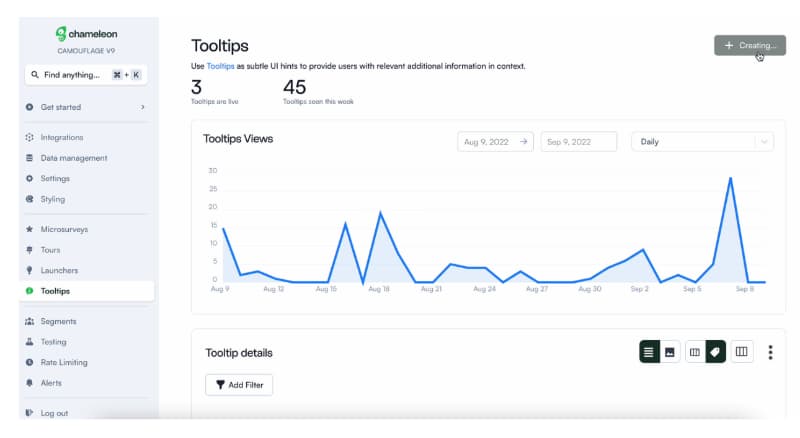Toggle the compact columns icon
The width and height of the screenshot is (800, 438).
[695, 352]
